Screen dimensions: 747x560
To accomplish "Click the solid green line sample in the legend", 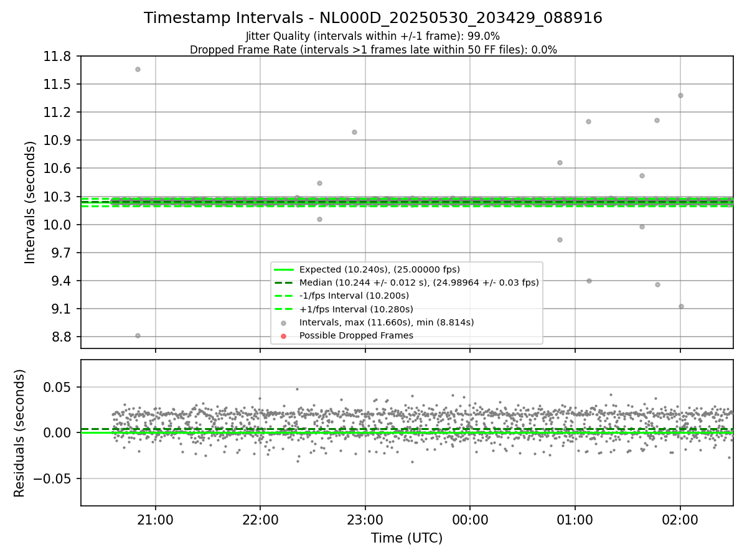I will 284,269.
